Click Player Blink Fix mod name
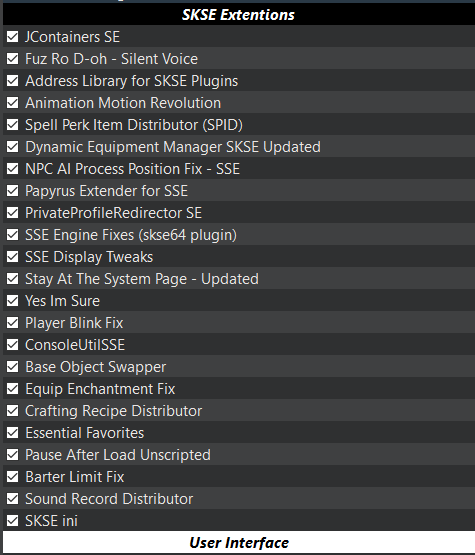Screen dimensions: 475x555 [74, 323]
